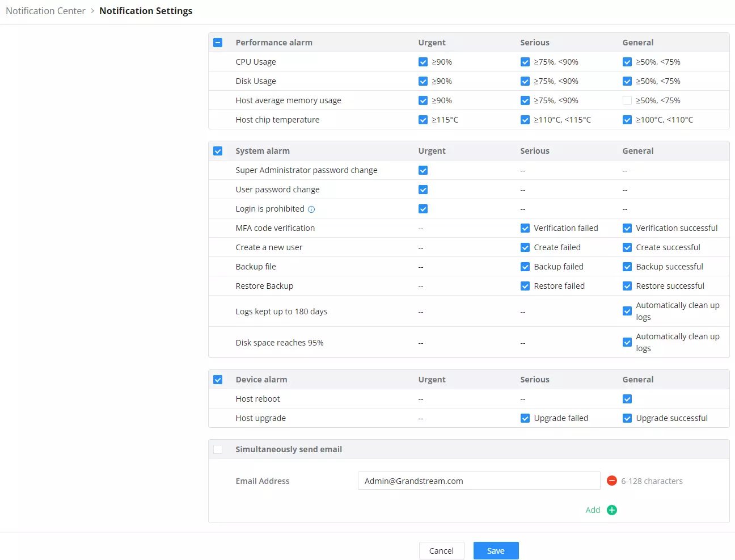
Task: Remove the Admin@Grandstream.com email with the red minus icon
Action: pyautogui.click(x=612, y=481)
